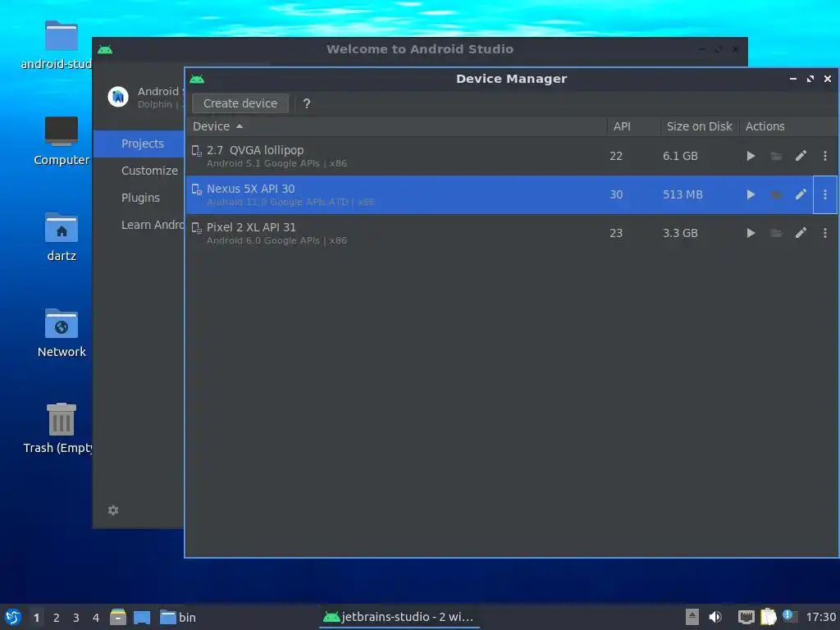Click the 17:30 taskbar clock

pos(820,618)
